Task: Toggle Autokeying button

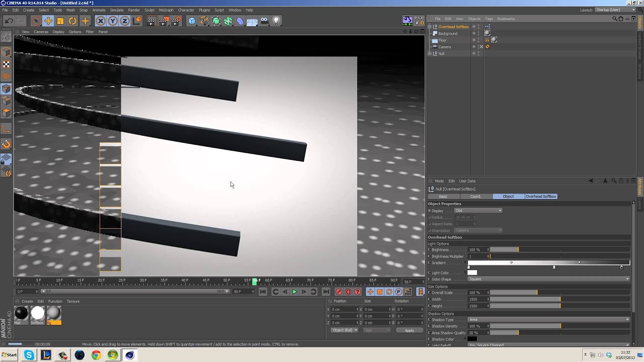Action: [x=348, y=292]
